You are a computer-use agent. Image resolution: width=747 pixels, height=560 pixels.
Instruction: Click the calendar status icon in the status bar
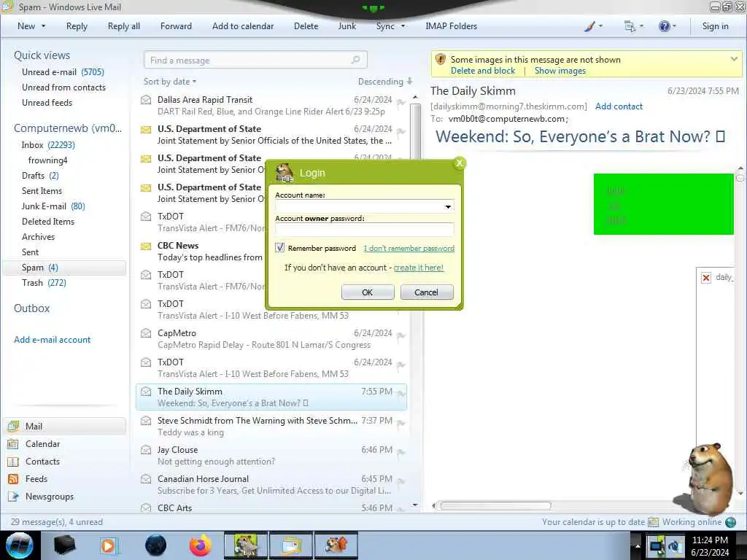click(x=653, y=522)
